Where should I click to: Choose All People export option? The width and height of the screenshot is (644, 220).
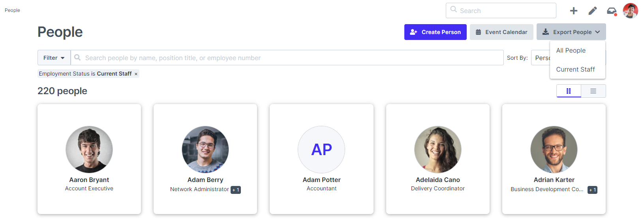pyautogui.click(x=571, y=50)
